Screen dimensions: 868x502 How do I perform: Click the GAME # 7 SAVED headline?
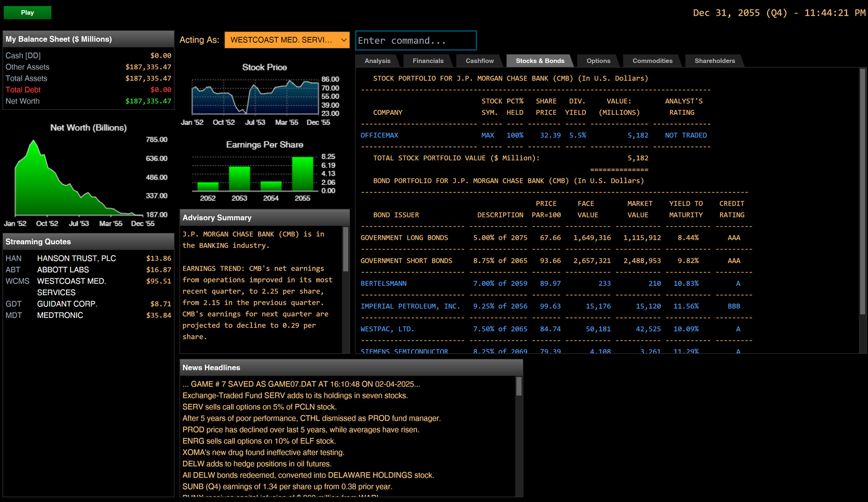tap(301, 384)
